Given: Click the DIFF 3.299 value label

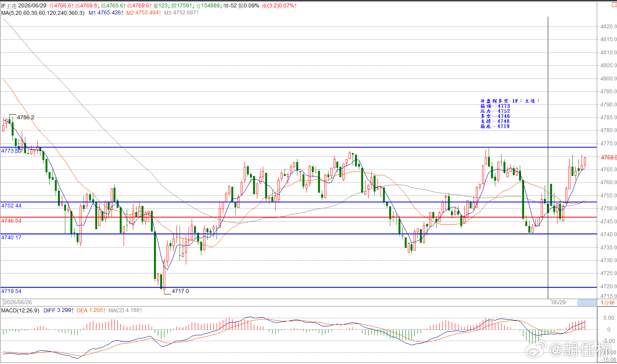Looking at the screenshot, I should click(x=59, y=310).
